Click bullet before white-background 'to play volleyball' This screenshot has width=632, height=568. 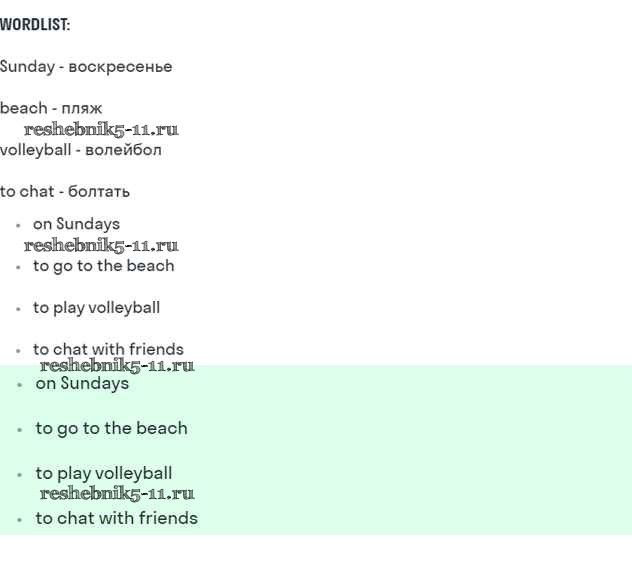tap(18, 310)
